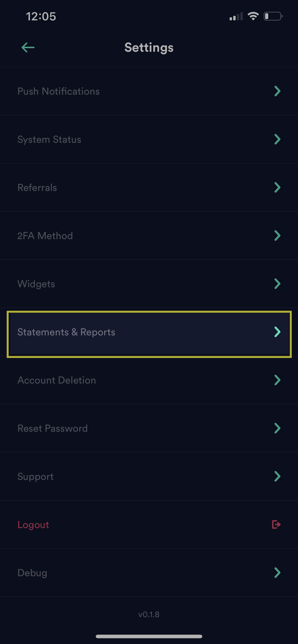This screenshot has height=644, width=298.
Task: Tap the version label v0.1.8
Action: (x=149, y=615)
